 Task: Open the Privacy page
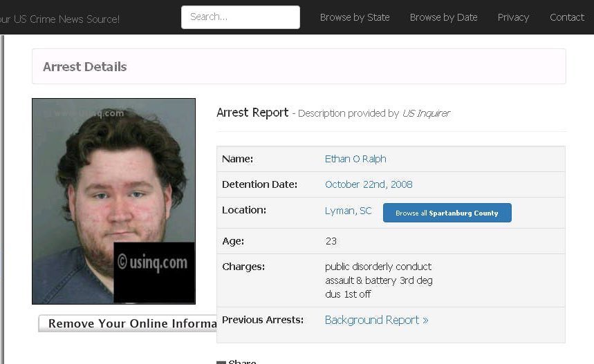tap(513, 17)
